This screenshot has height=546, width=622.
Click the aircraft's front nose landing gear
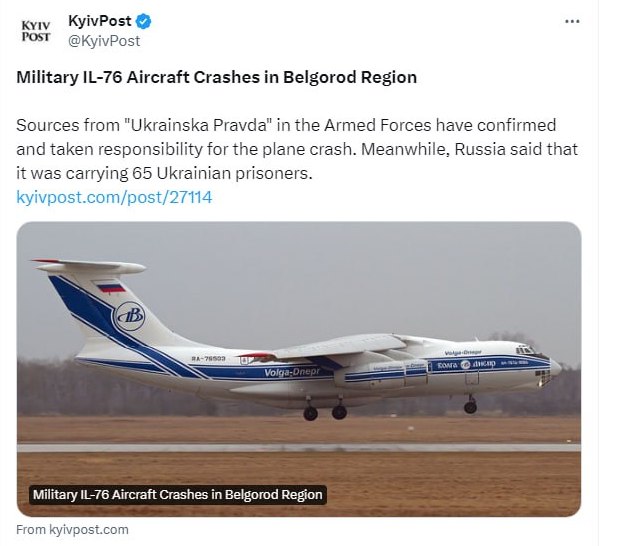pyautogui.click(x=470, y=405)
